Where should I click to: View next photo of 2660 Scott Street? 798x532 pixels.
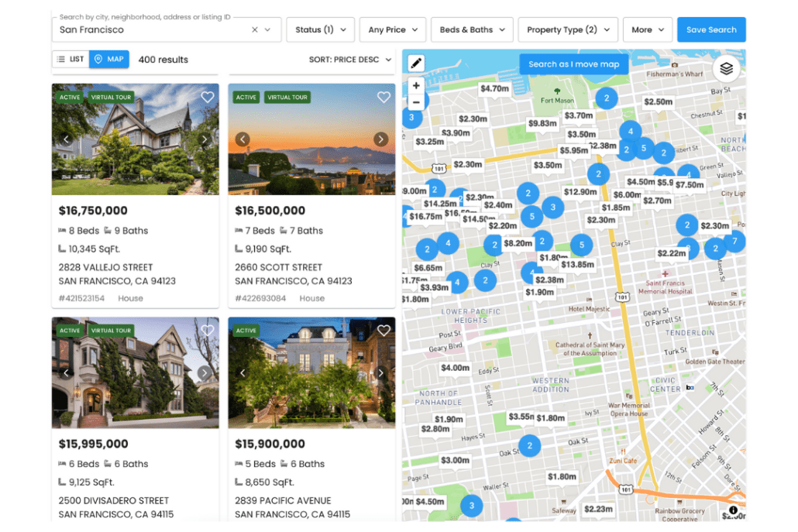click(x=380, y=139)
